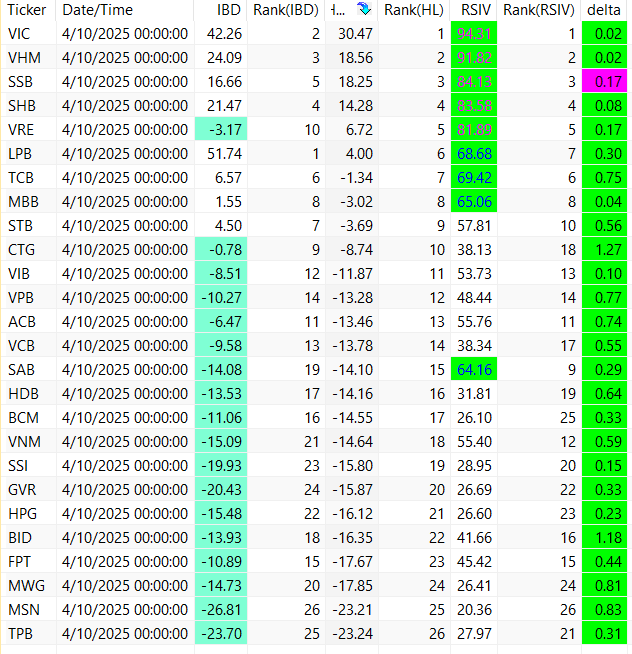Select the VIC ticker row
This screenshot has height=654, width=632.
(x=314, y=33)
